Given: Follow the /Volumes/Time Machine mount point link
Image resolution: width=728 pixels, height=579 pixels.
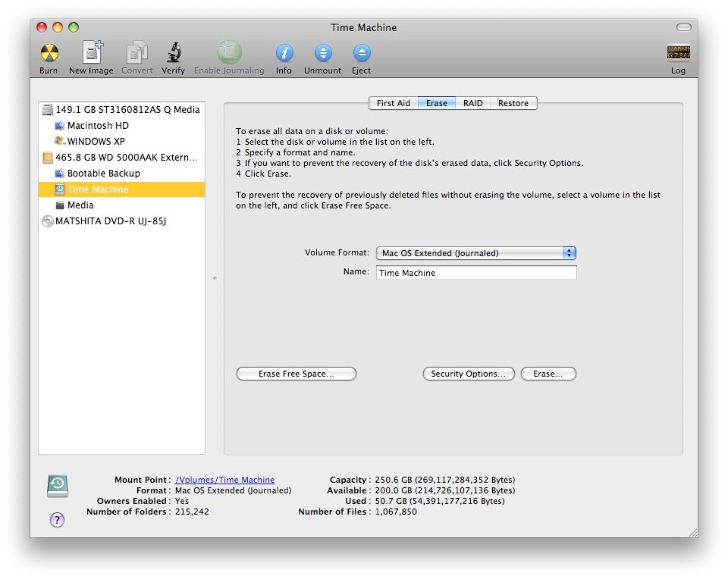Looking at the screenshot, I should coord(224,480).
